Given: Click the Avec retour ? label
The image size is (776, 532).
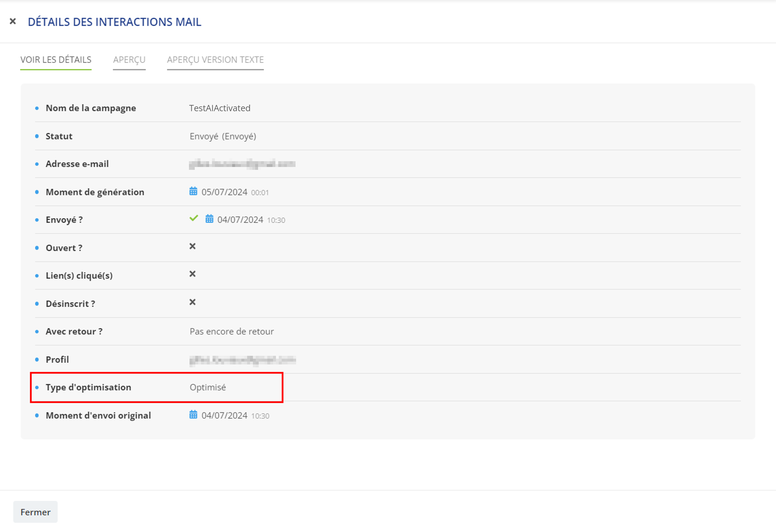Looking at the screenshot, I should pyautogui.click(x=74, y=331).
